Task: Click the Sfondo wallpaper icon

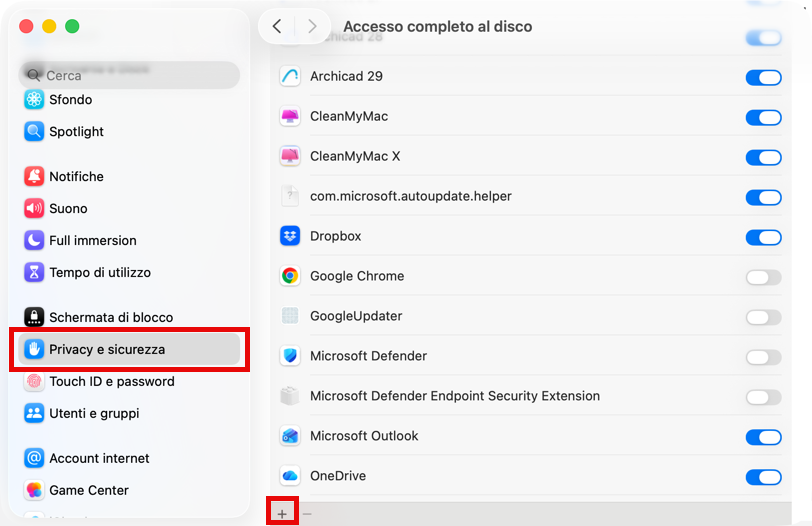Action: coord(35,99)
